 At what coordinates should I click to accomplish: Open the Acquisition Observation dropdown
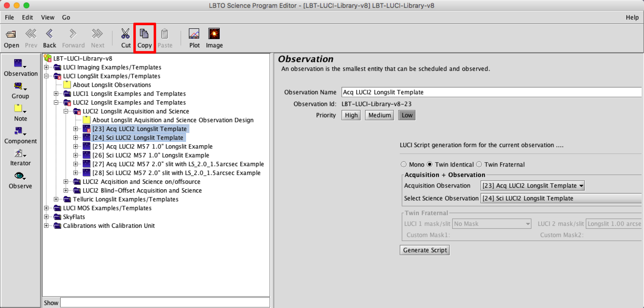532,186
